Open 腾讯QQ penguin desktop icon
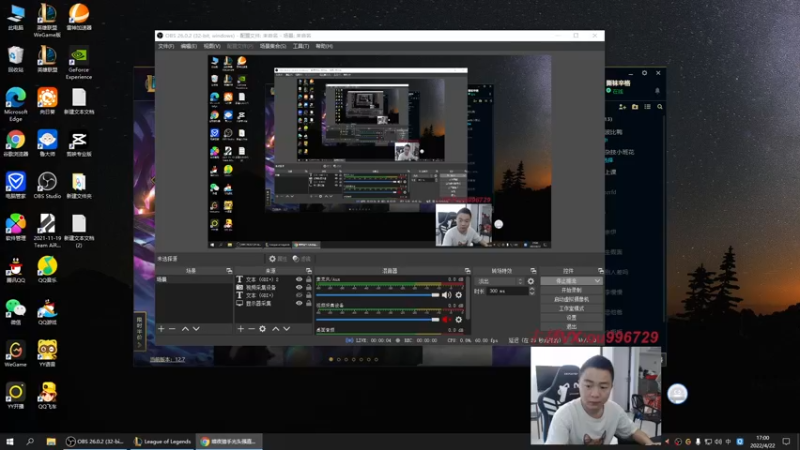The width and height of the screenshot is (800, 450). click(x=15, y=269)
